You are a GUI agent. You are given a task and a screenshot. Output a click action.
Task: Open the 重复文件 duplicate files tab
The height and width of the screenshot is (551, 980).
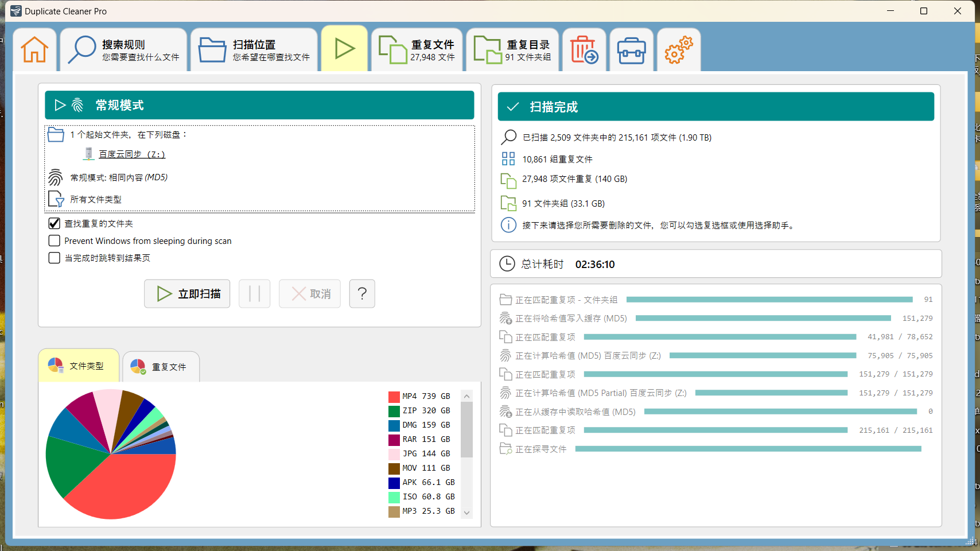tap(417, 50)
